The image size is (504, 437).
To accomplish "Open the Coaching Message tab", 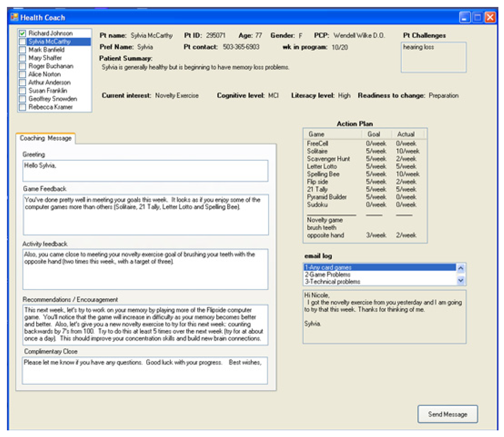I will 46,138.
